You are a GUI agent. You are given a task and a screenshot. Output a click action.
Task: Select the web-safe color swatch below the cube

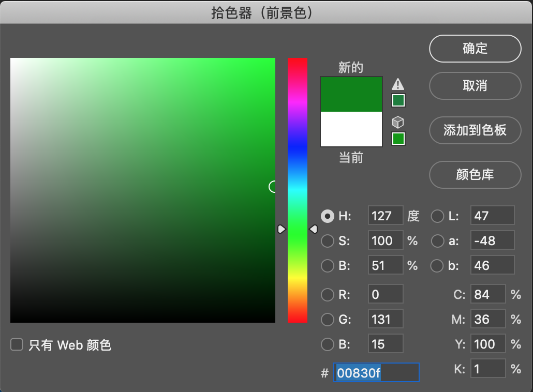398,139
